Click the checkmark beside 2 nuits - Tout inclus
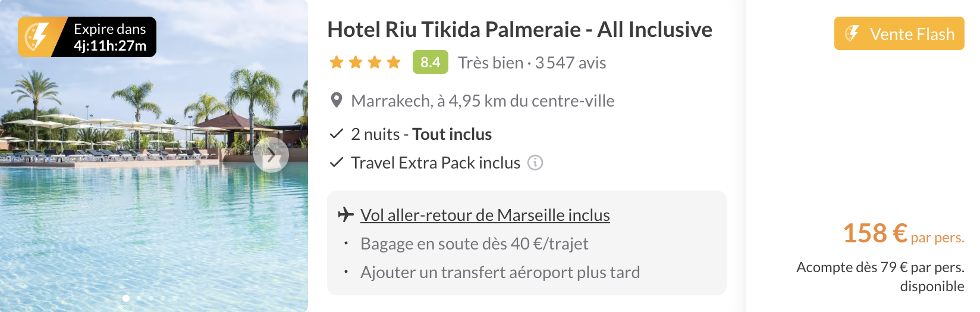The width and height of the screenshot is (980, 312). point(337,134)
